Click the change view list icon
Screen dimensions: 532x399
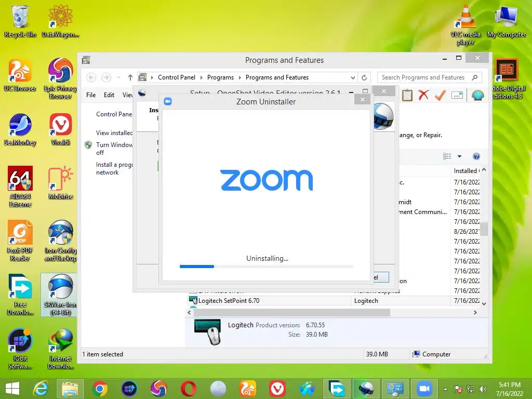coord(447,156)
